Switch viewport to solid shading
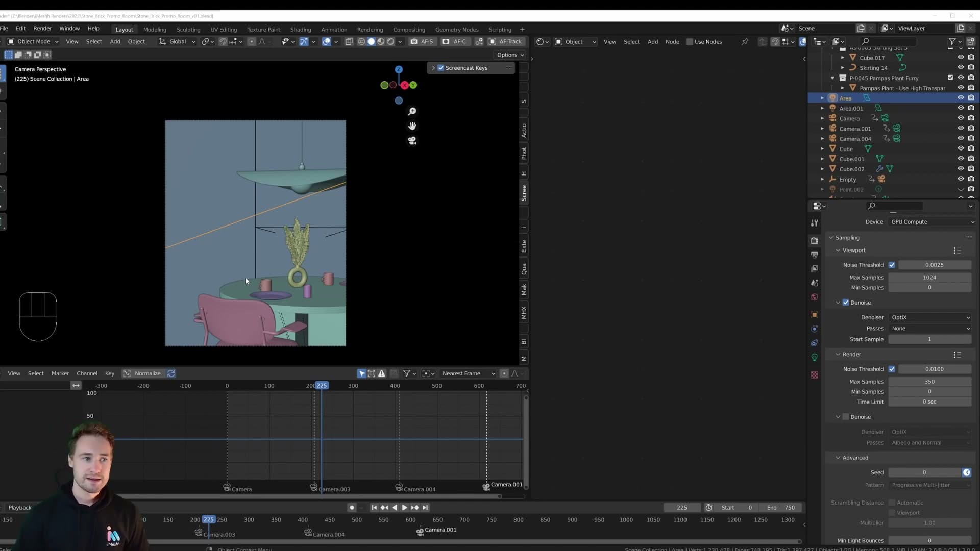 click(371, 41)
